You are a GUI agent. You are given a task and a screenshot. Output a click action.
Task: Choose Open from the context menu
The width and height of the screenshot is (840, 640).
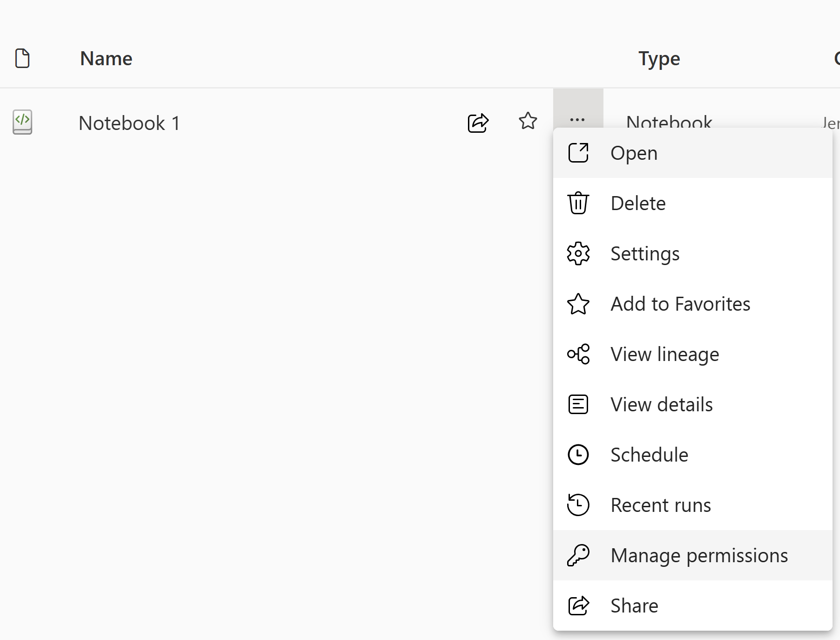pos(634,153)
